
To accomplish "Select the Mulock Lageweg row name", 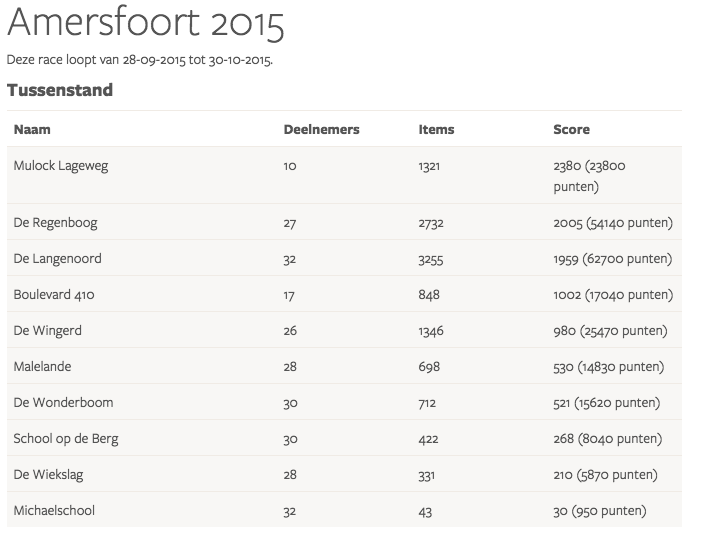I will 61,166.
